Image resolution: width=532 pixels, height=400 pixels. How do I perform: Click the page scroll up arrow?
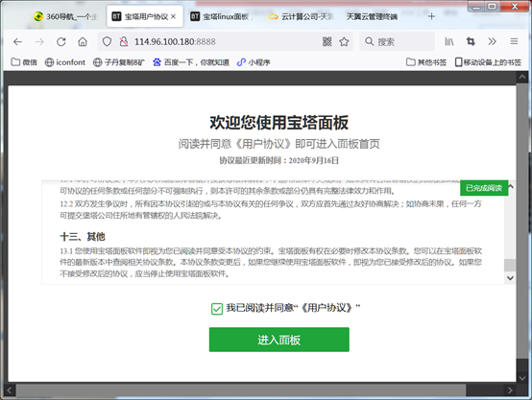(x=522, y=78)
